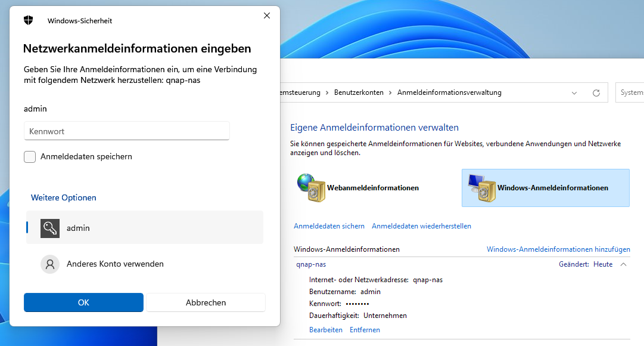
Task: Click the breadcrumb arrow before Benutzerkonten
Action: [x=327, y=92]
